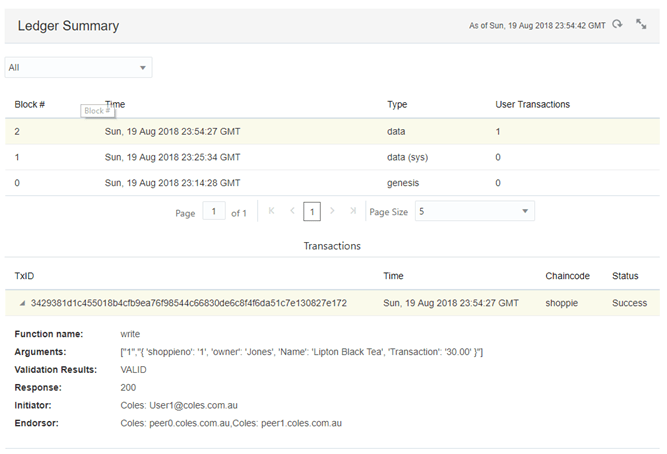
Task: Click the Page number input field
Action: pyautogui.click(x=214, y=212)
